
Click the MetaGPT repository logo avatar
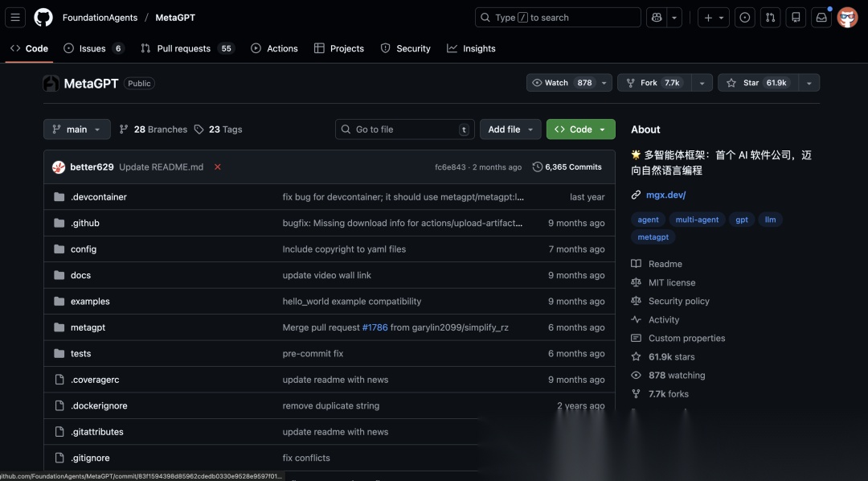(x=51, y=83)
